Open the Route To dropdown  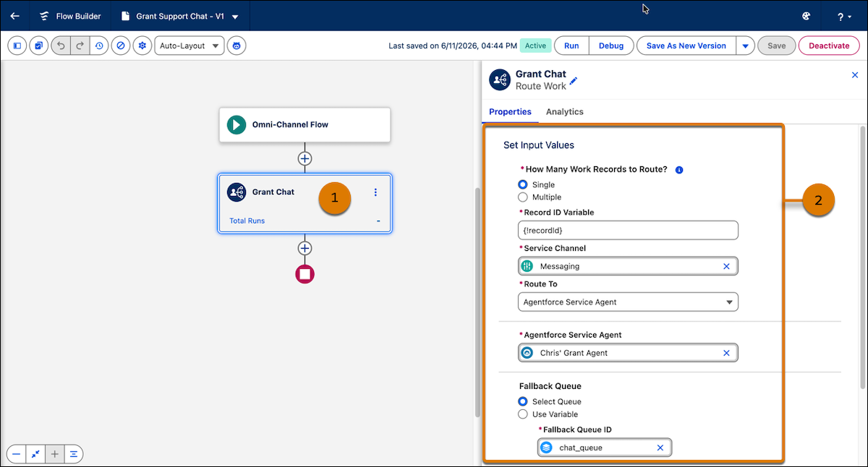pyautogui.click(x=628, y=302)
